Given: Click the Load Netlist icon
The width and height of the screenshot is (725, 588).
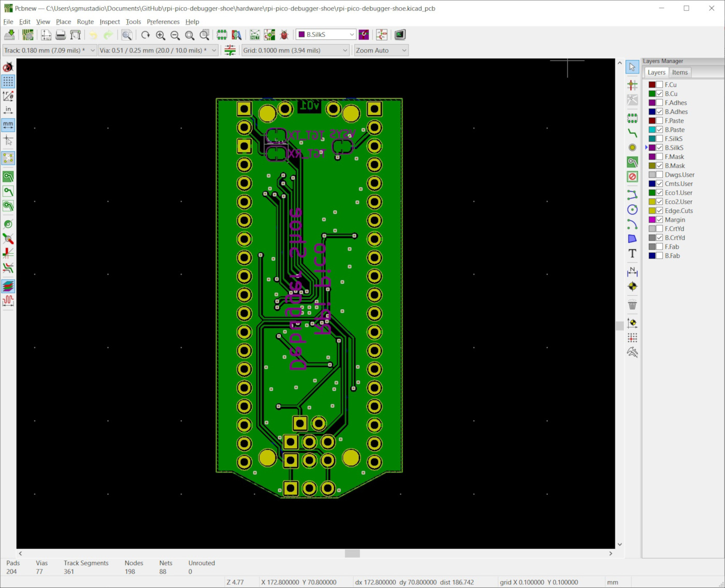Looking at the screenshot, I should coord(255,35).
